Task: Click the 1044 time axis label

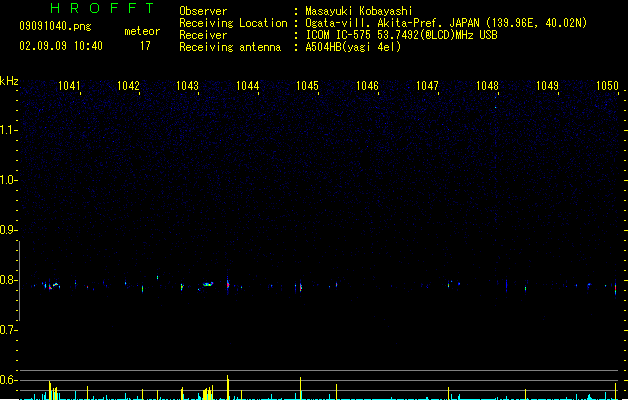Action: tap(248, 86)
